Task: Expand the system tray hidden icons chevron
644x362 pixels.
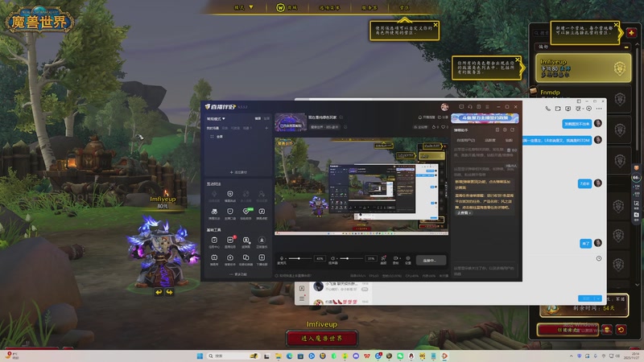Action: 571,356
